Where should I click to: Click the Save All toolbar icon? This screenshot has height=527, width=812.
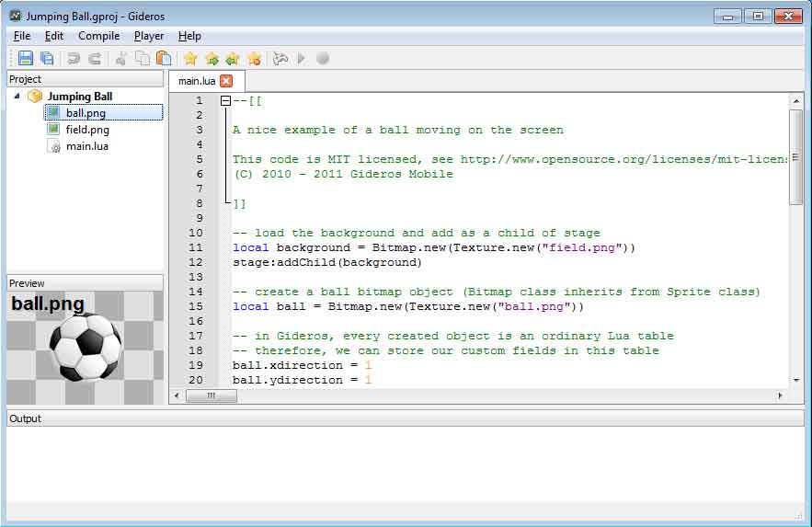coord(47,59)
